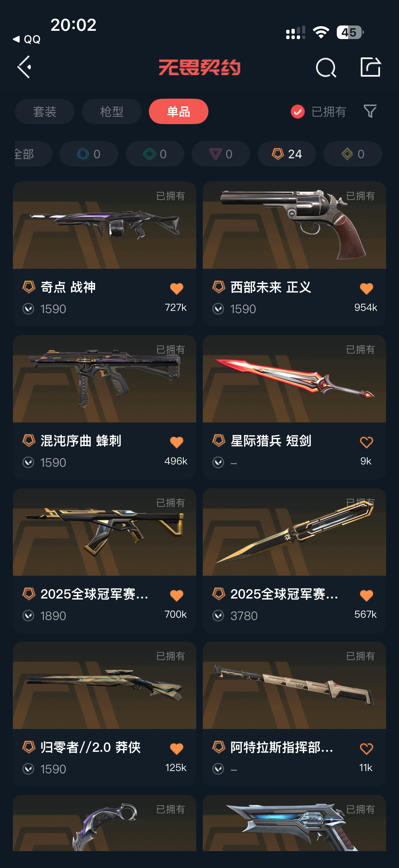Tap the share icon at top right
Image resolution: width=399 pixels, height=868 pixels.
tap(370, 67)
